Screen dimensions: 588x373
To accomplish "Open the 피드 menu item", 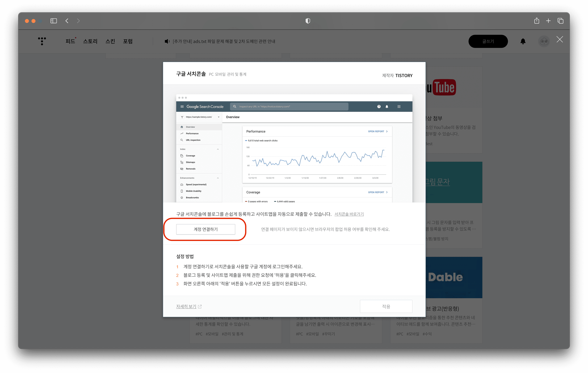I will (70, 41).
